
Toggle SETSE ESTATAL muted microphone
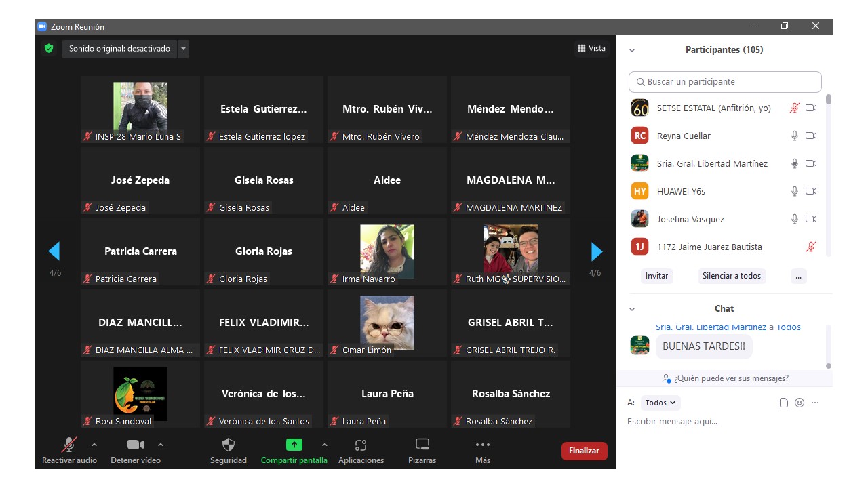(x=795, y=108)
